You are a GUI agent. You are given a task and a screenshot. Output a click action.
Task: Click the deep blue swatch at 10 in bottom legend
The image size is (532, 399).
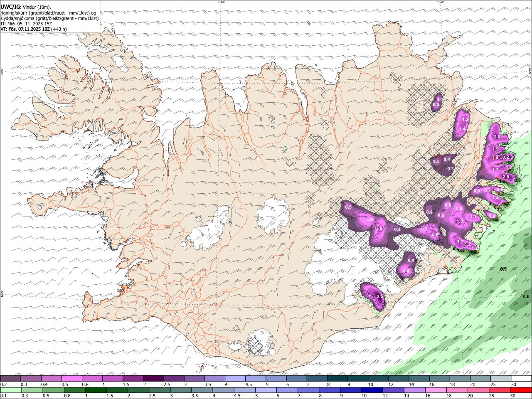click(372, 390)
